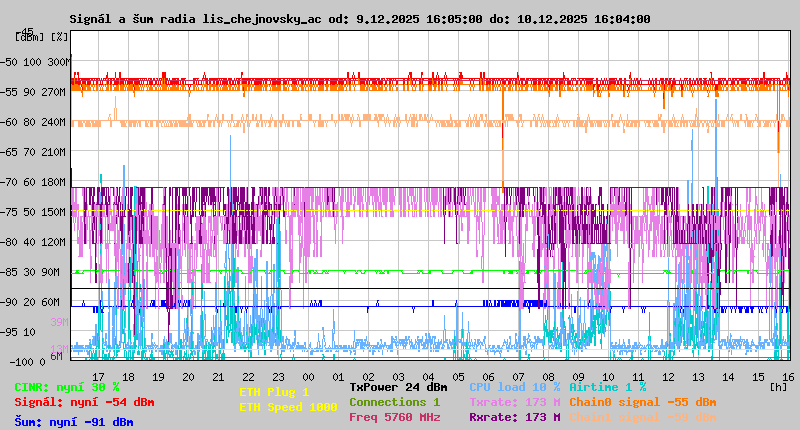Screen dimensions: 800x430
Task: Click the Connections 1 legend label
Action: [394, 402]
